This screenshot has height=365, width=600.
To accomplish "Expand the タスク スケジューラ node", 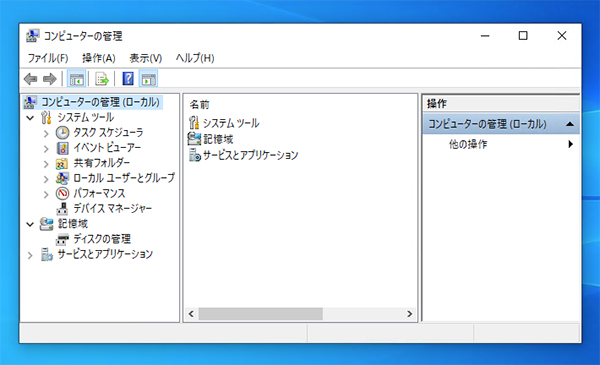I will (46, 134).
